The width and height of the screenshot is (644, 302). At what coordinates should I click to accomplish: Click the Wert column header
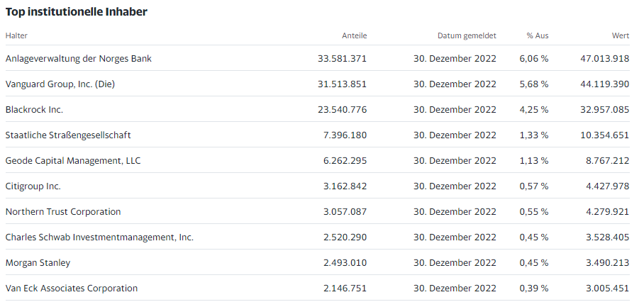coord(621,35)
